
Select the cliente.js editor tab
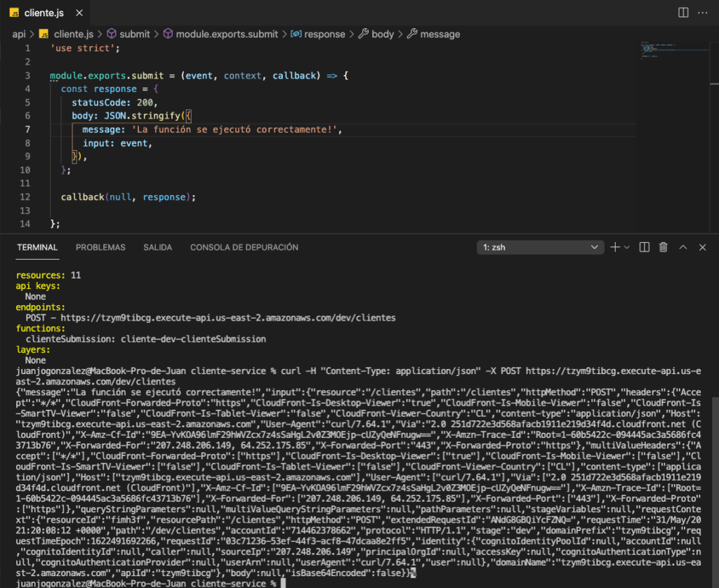pos(45,13)
